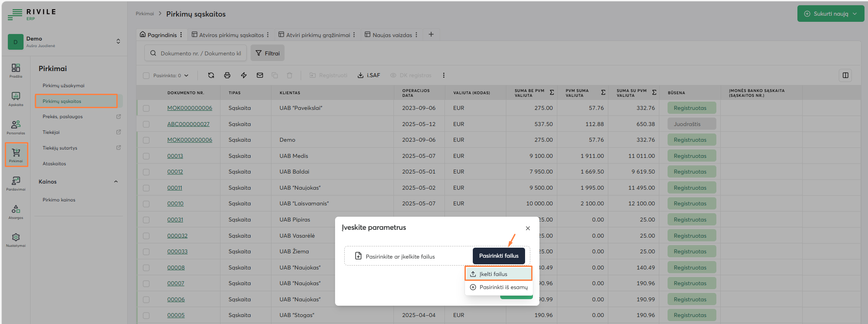Click the print icon in the toolbar

[x=227, y=75]
